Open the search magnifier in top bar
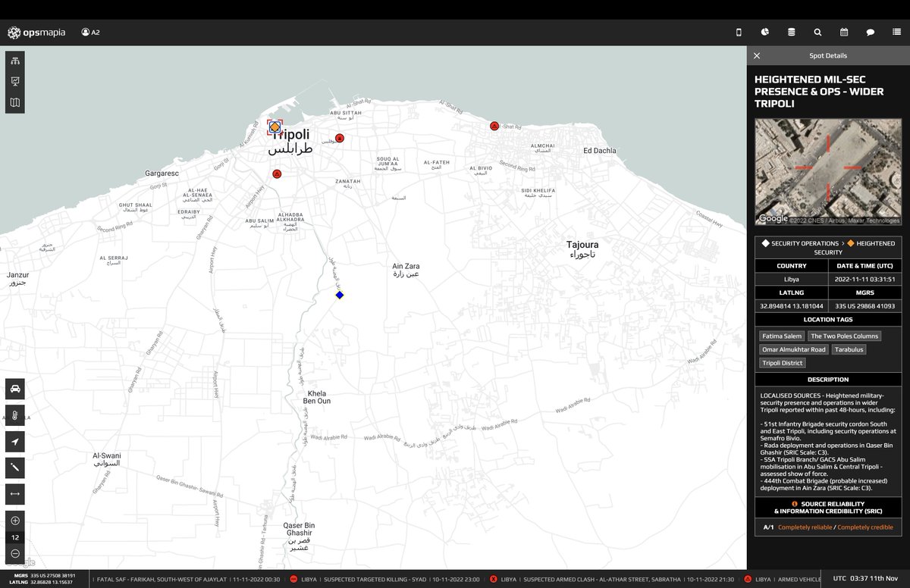 click(x=817, y=33)
